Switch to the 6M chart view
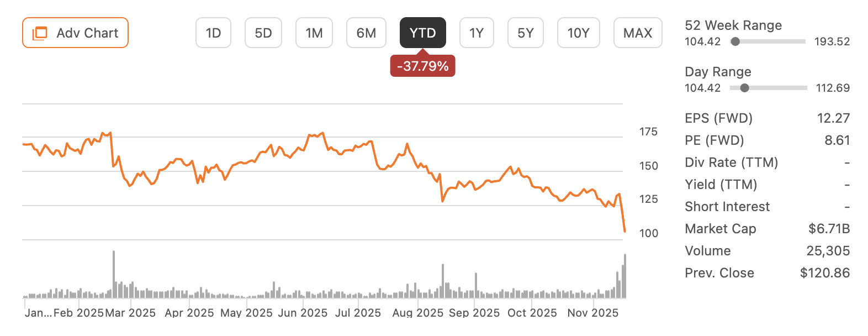 pyautogui.click(x=366, y=33)
